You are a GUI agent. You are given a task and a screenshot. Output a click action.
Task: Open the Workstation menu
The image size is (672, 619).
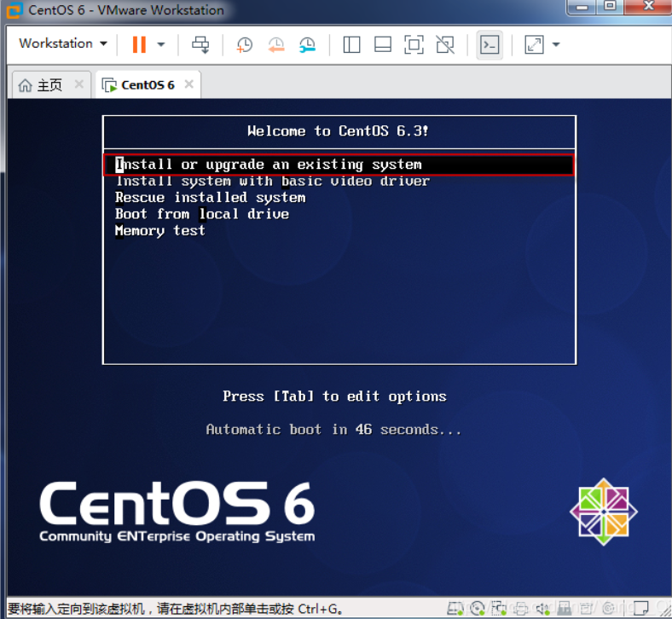tap(62, 43)
